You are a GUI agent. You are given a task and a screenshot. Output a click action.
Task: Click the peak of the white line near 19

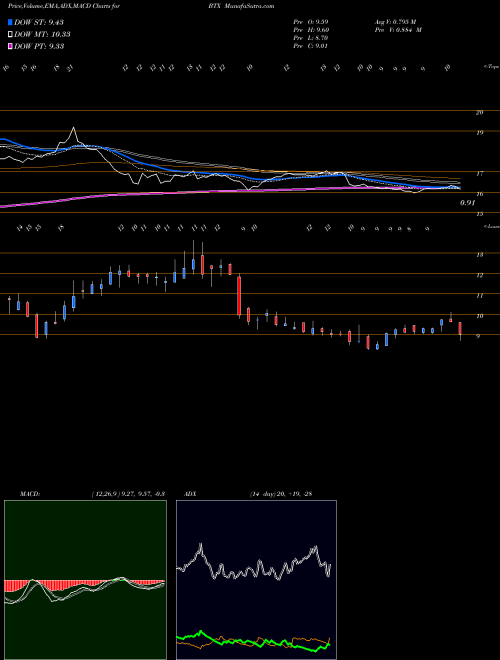(74, 128)
